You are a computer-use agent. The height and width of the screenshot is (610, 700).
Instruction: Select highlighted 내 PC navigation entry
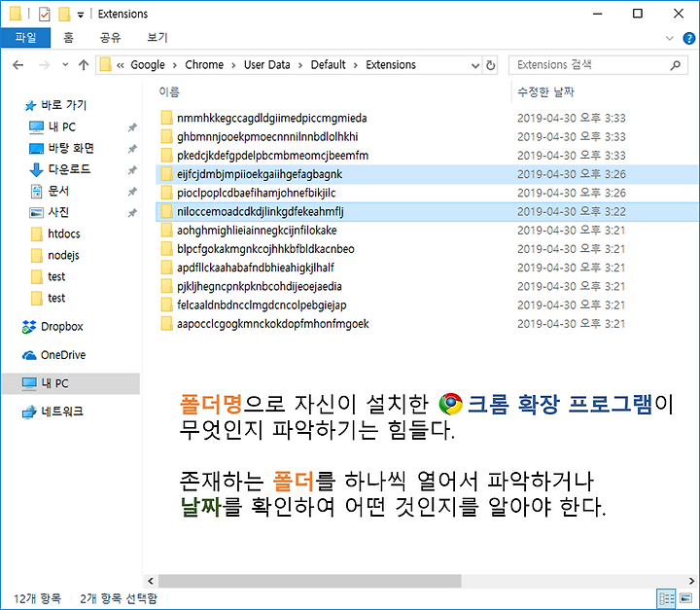tap(71, 383)
